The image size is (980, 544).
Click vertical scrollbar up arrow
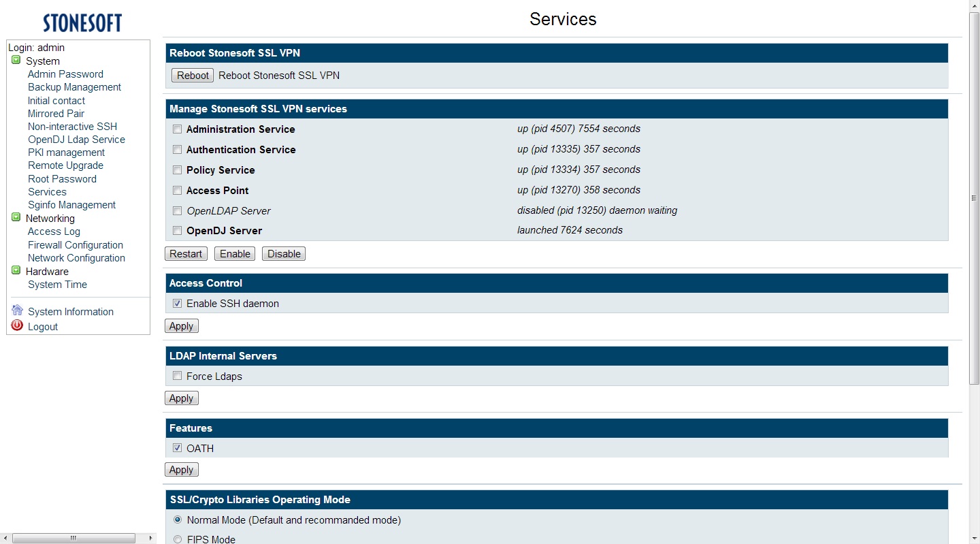974,5
